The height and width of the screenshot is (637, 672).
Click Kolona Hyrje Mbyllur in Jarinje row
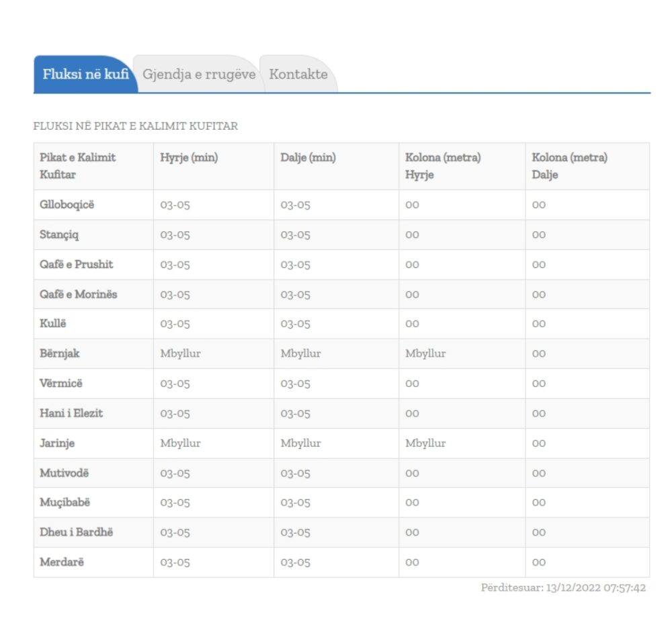coord(425,443)
